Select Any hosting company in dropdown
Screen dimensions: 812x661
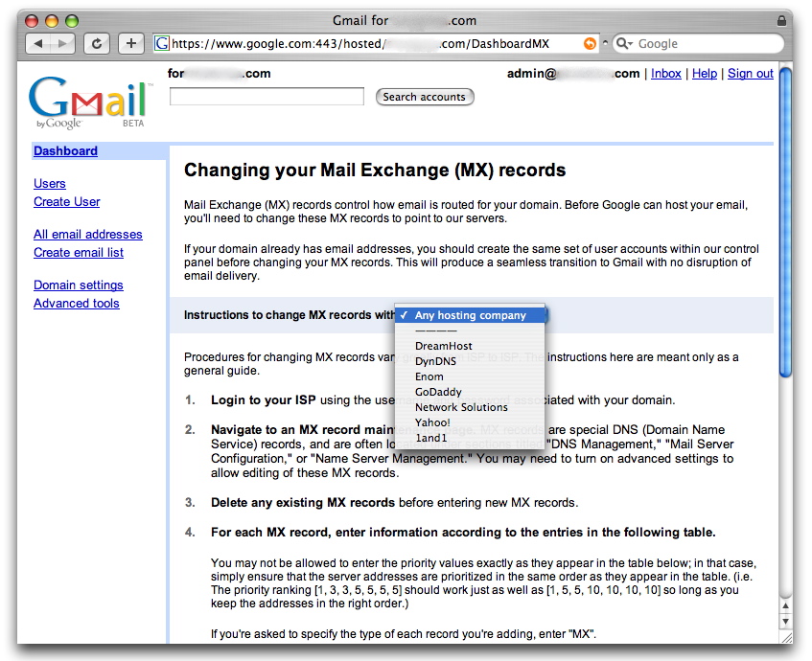click(470, 315)
